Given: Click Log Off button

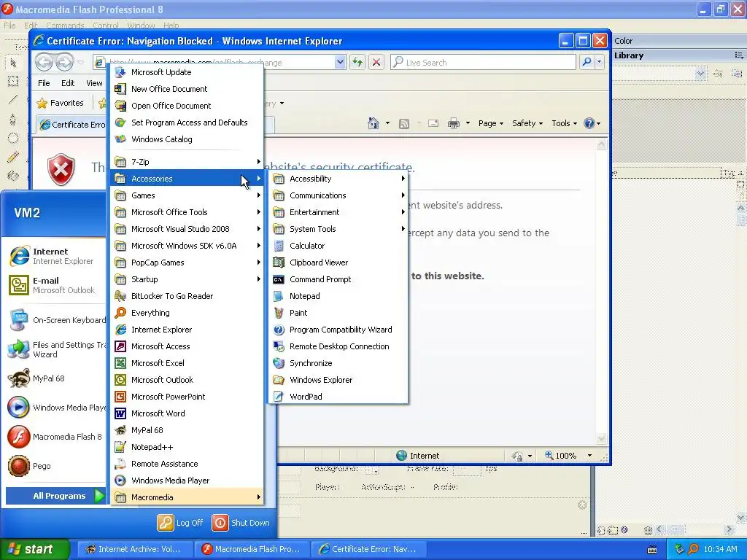Looking at the screenshot, I should coord(181,523).
